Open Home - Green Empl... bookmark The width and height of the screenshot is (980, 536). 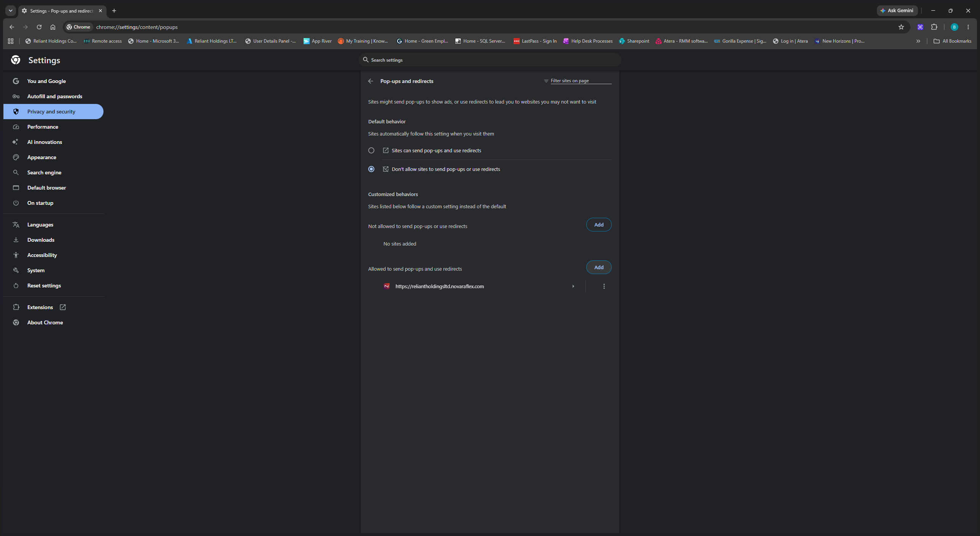(422, 41)
